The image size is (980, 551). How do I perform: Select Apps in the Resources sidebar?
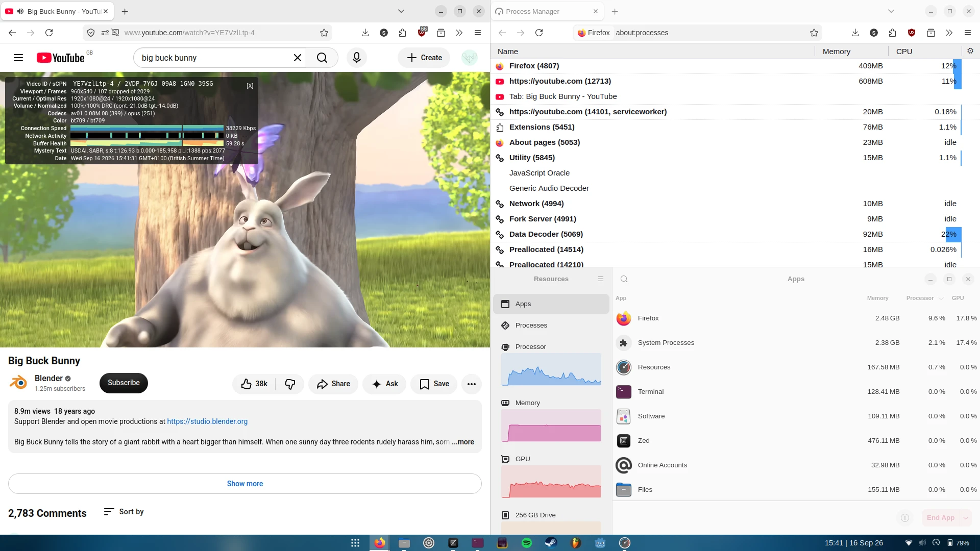551,304
